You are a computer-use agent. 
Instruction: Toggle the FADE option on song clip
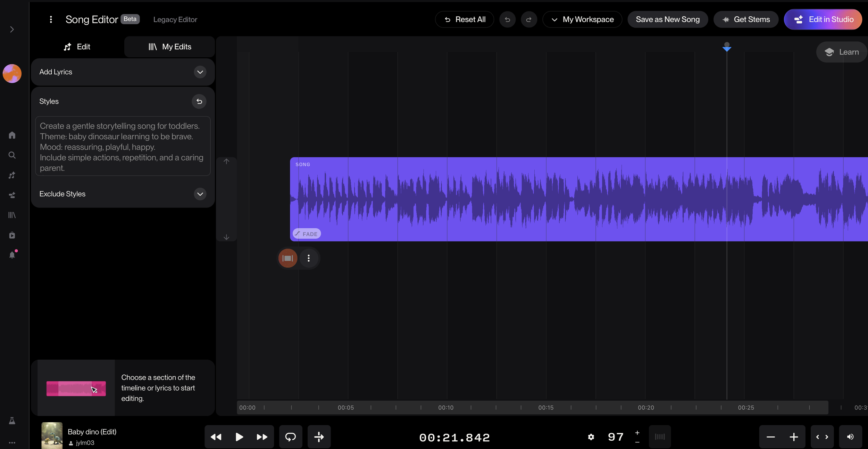pos(307,234)
